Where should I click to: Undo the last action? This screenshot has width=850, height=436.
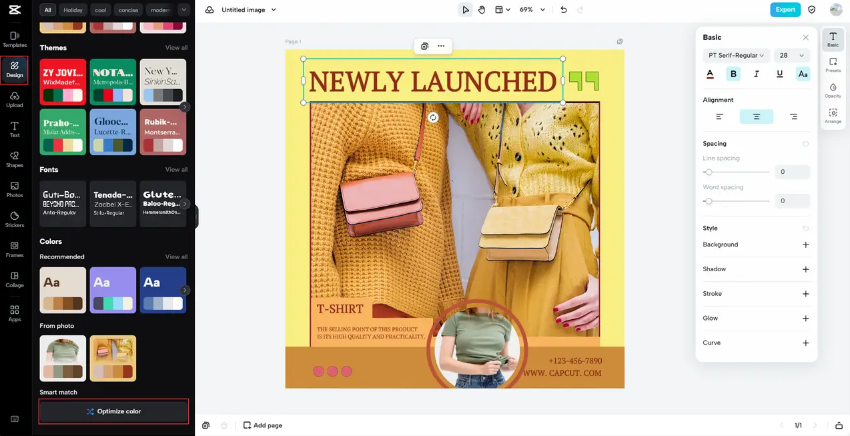tap(564, 10)
